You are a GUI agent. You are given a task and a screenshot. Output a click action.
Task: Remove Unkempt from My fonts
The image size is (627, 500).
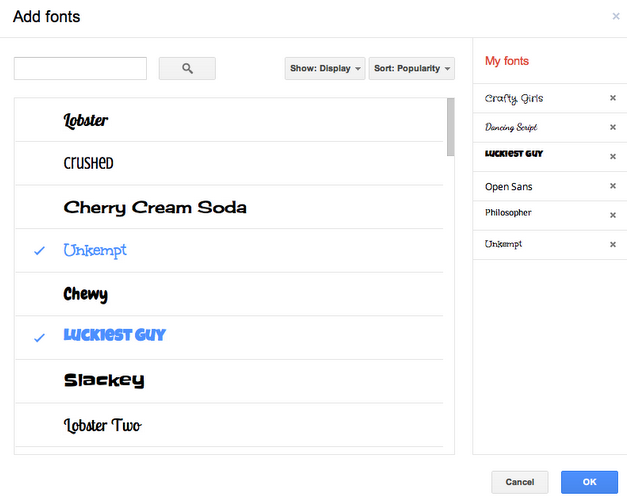(612, 244)
